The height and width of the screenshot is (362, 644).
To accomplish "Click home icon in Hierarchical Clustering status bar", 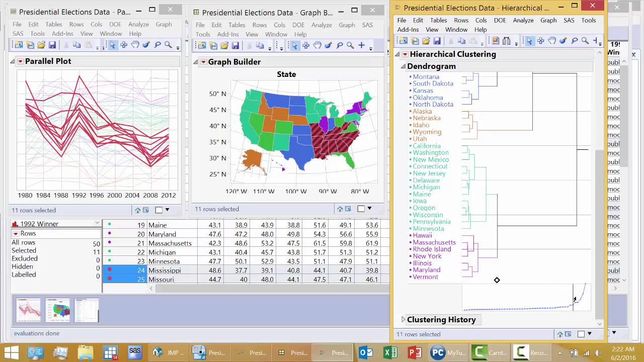I will coord(559,334).
